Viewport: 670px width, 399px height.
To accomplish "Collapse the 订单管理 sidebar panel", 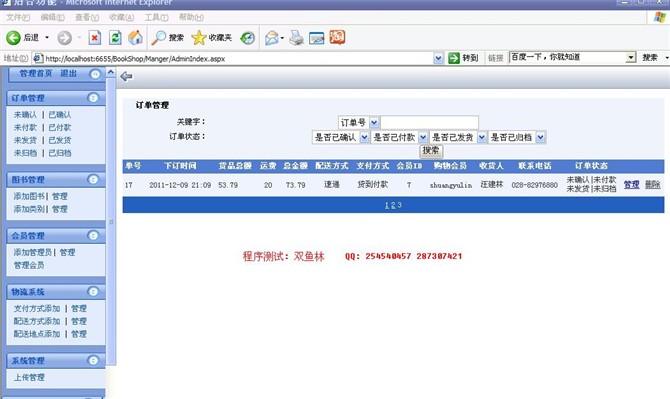I will [x=93, y=98].
